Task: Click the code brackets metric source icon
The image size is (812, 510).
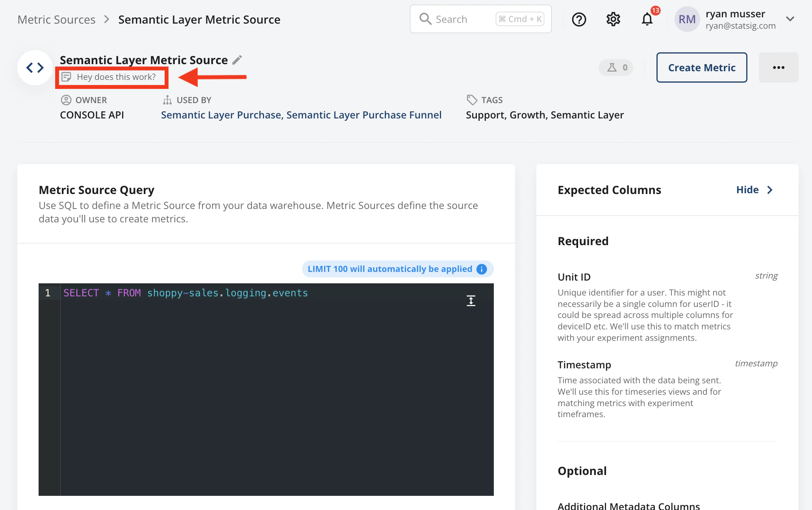Action: click(x=35, y=68)
